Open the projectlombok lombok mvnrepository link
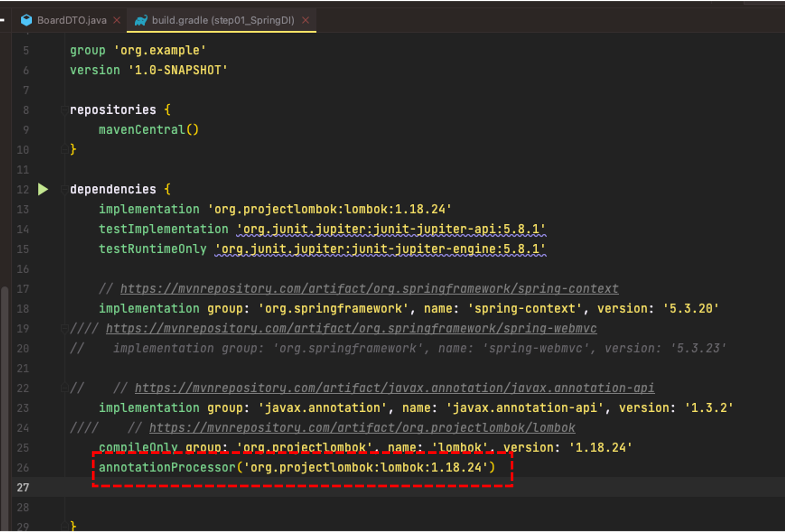786x532 pixels. pyautogui.click(x=362, y=428)
